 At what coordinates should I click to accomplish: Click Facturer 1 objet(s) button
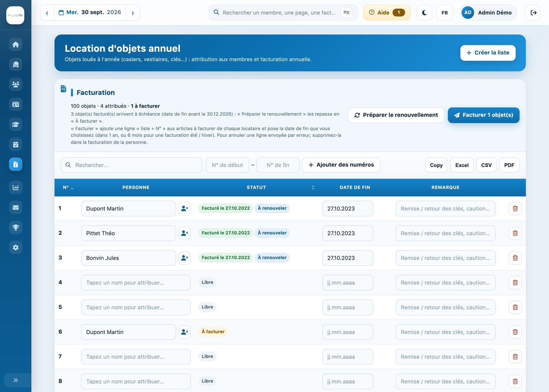point(483,115)
